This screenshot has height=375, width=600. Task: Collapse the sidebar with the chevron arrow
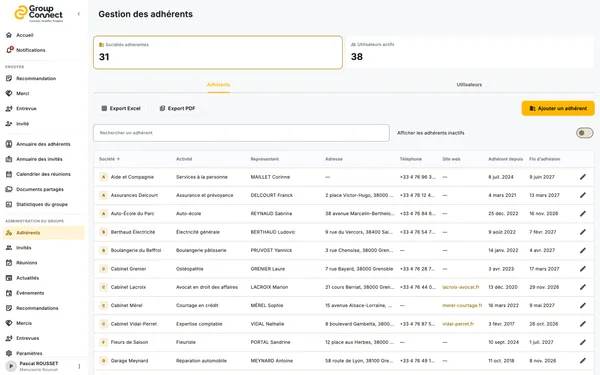(x=79, y=14)
